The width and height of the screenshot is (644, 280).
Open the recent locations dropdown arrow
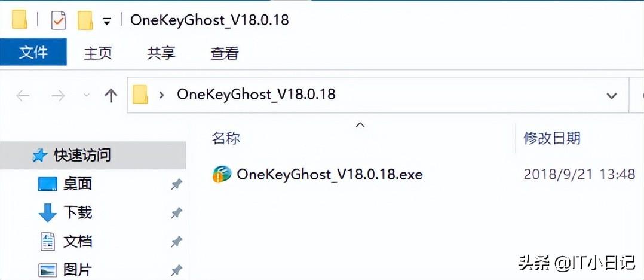coord(87,95)
